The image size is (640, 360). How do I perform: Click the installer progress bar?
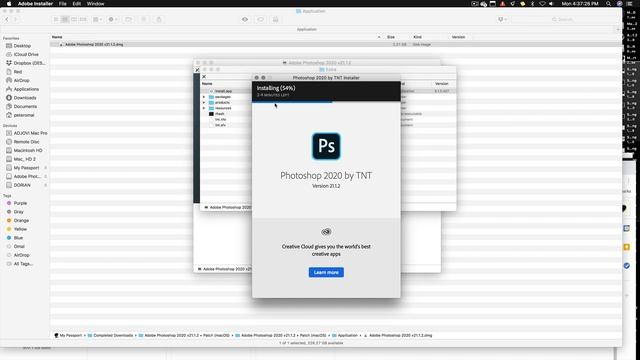pyautogui.click(x=326, y=102)
